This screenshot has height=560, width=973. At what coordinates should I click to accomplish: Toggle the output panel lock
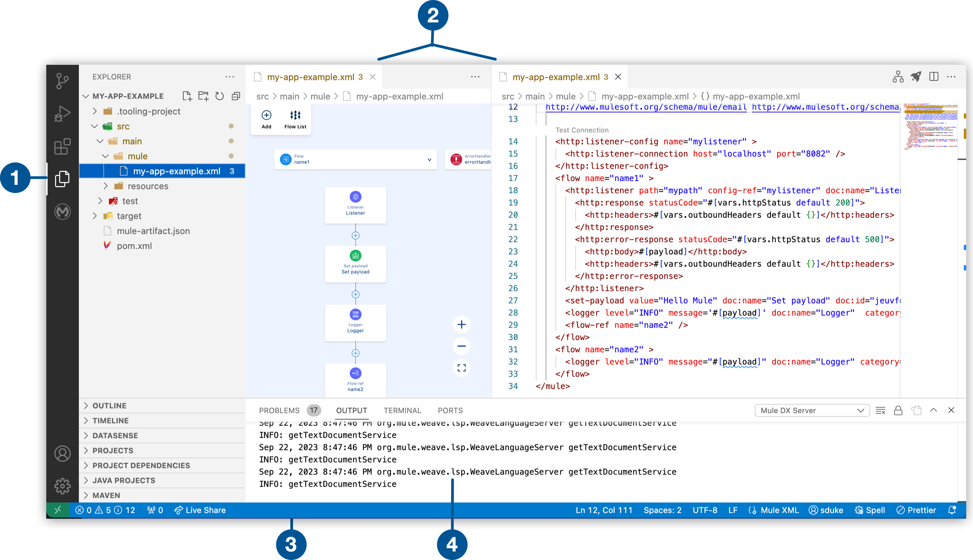click(898, 410)
